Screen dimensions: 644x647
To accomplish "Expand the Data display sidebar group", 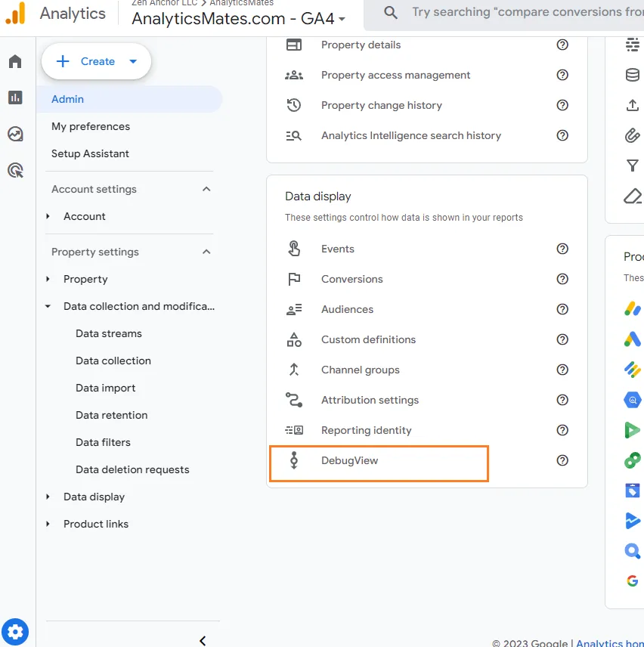I will coord(48,497).
